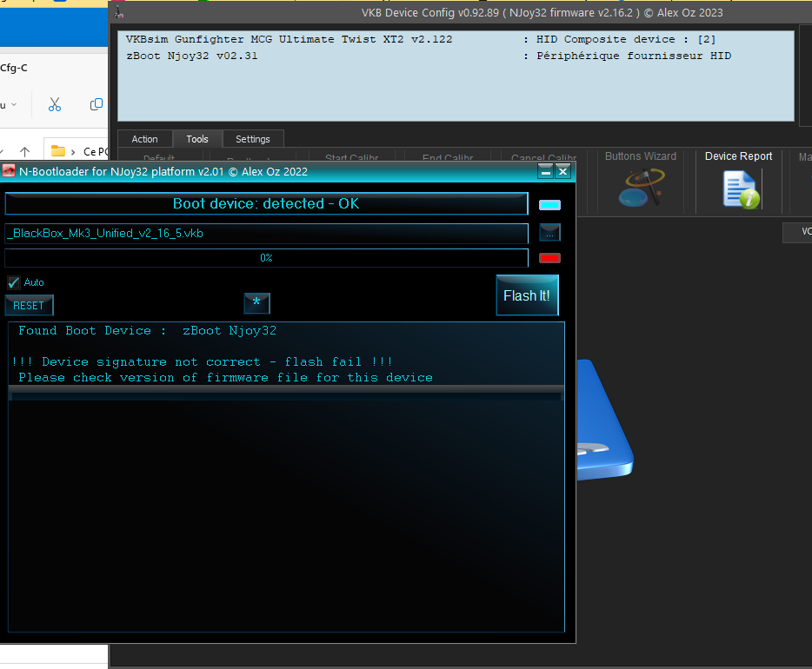Browse for firmware file with the '...' button
Screen dimensions: 812x669
(x=549, y=233)
